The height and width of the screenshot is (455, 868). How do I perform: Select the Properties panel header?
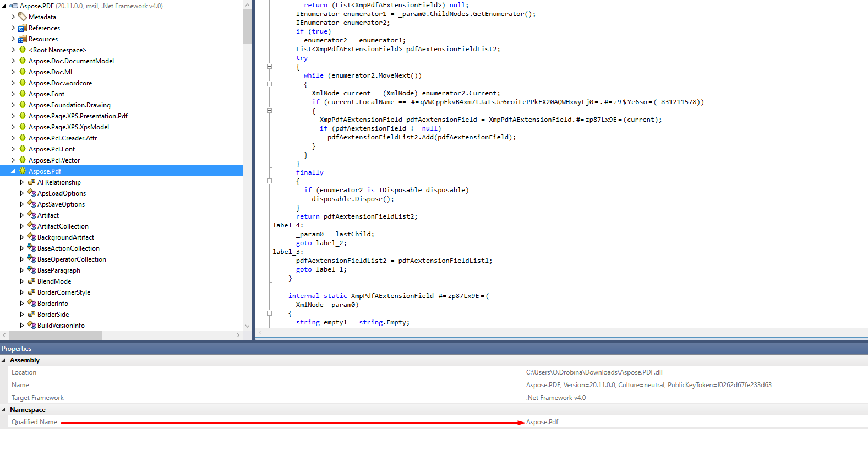pyautogui.click(x=434, y=348)
